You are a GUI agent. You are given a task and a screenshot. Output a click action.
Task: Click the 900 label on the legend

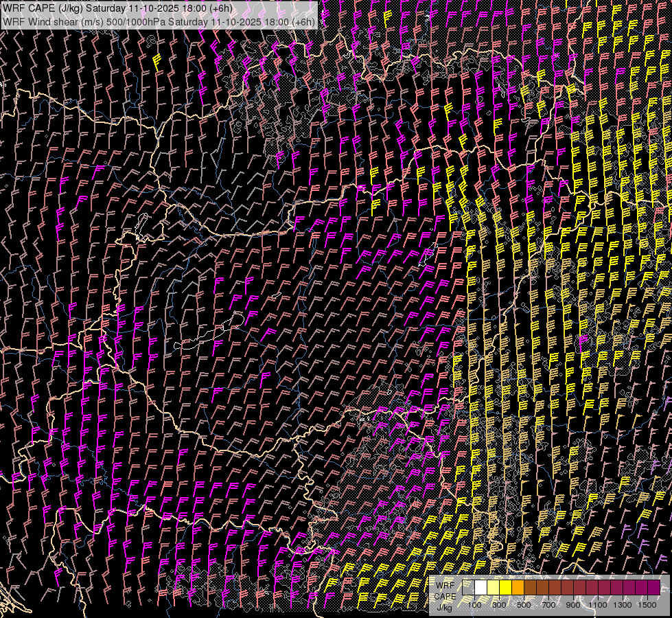[x=573, y=605]
